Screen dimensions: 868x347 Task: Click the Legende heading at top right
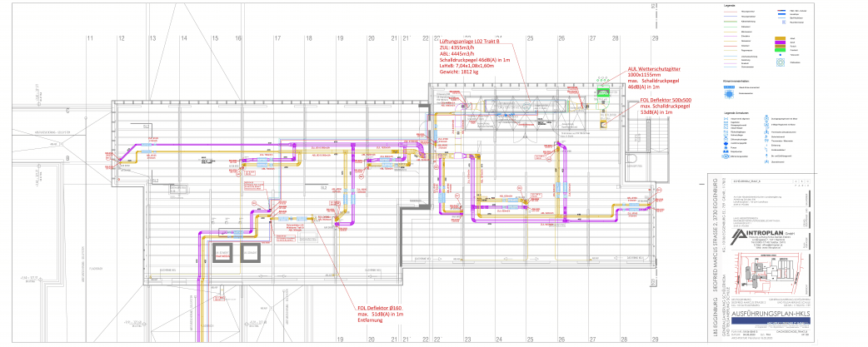[x=726, y=5]
